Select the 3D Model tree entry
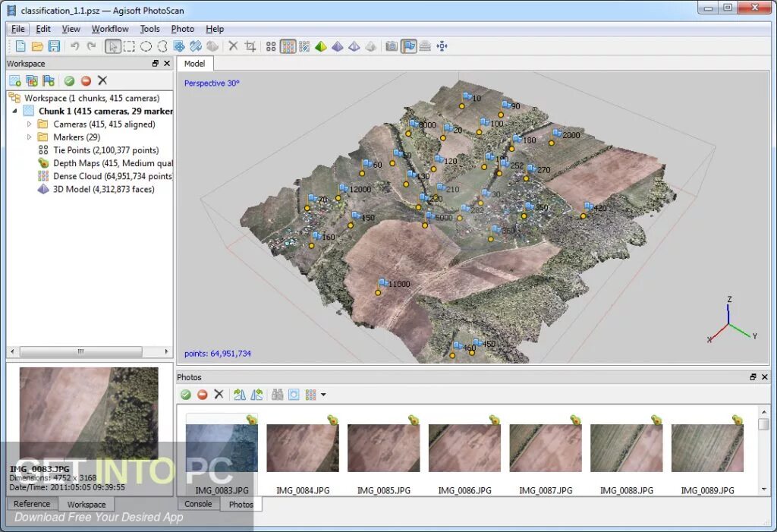The width and height of the screenshot is (777, 532). click(96, 189)
